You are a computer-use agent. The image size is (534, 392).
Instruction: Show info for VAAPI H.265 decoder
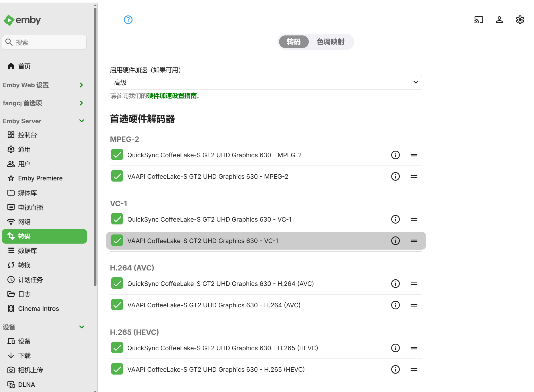pos(395,369)
